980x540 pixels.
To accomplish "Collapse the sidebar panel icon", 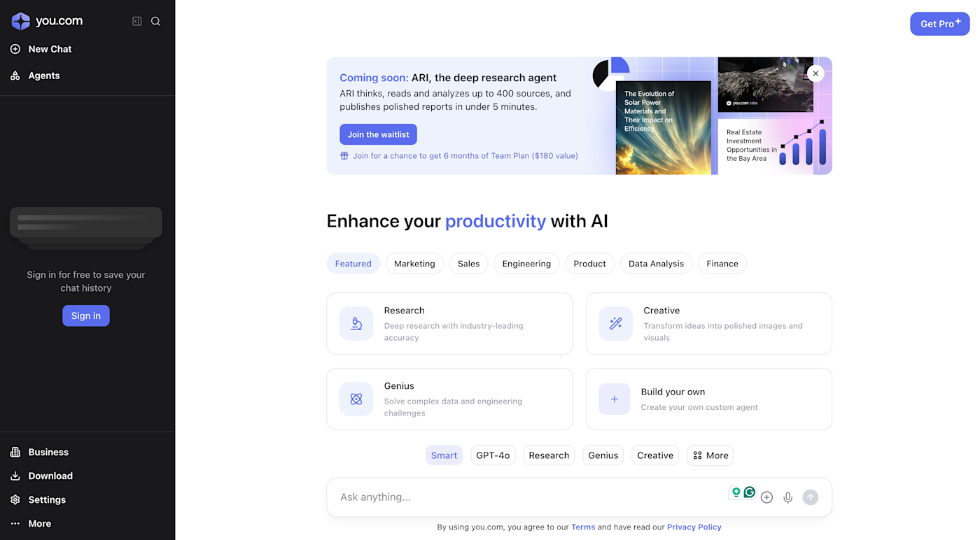I will coord(137,21).
